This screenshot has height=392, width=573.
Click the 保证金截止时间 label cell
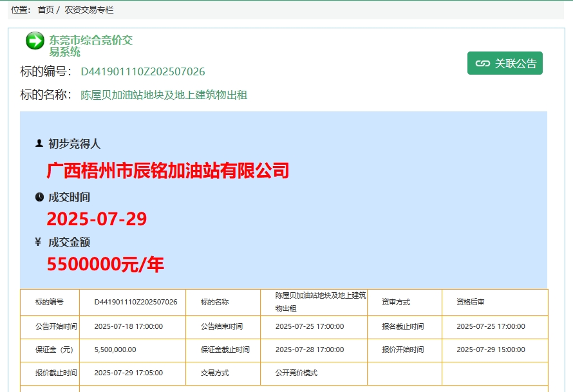tap(223, 350)
